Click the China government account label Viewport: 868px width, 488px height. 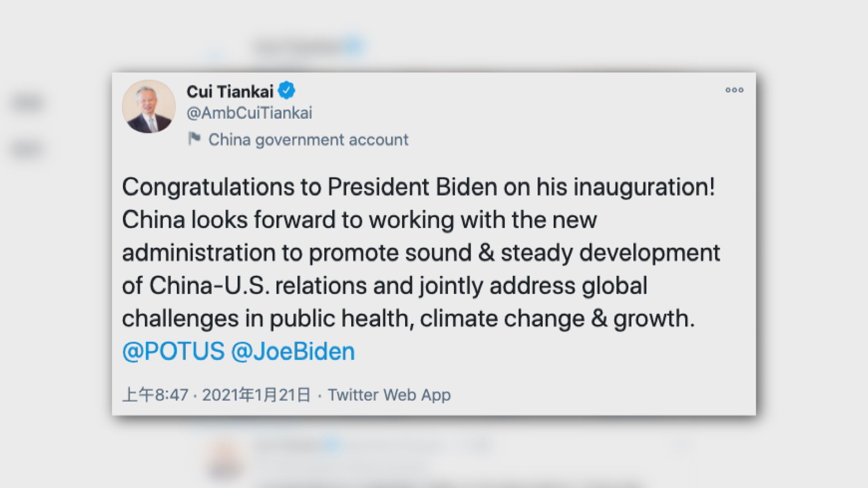point(308,140)
